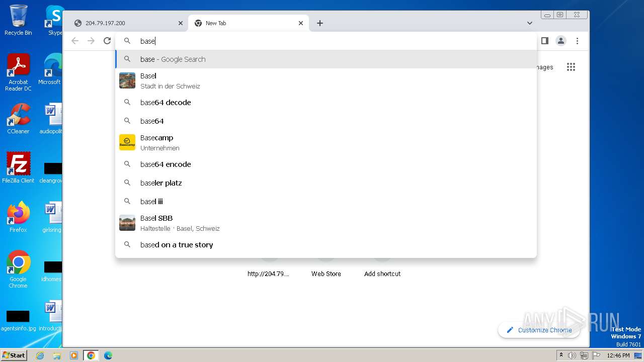Screen dimensions: 644x362
Task: Click the Basecamp logo thumbnail
Action: pos(127,142)
